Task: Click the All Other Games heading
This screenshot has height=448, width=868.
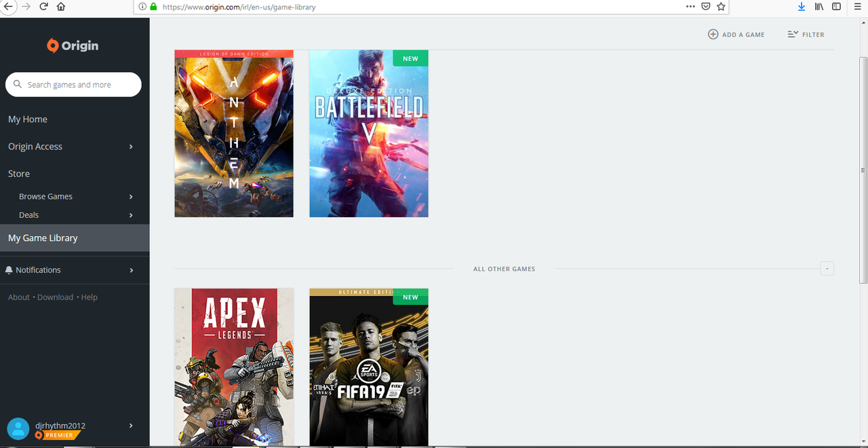Action: pyautogui.click(x=504, y=269)
